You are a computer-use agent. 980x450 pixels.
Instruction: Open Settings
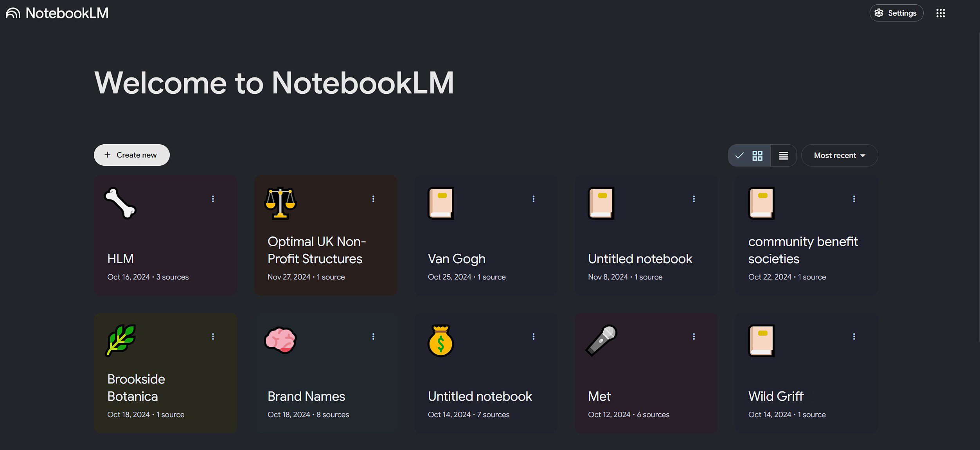[896, 13]
